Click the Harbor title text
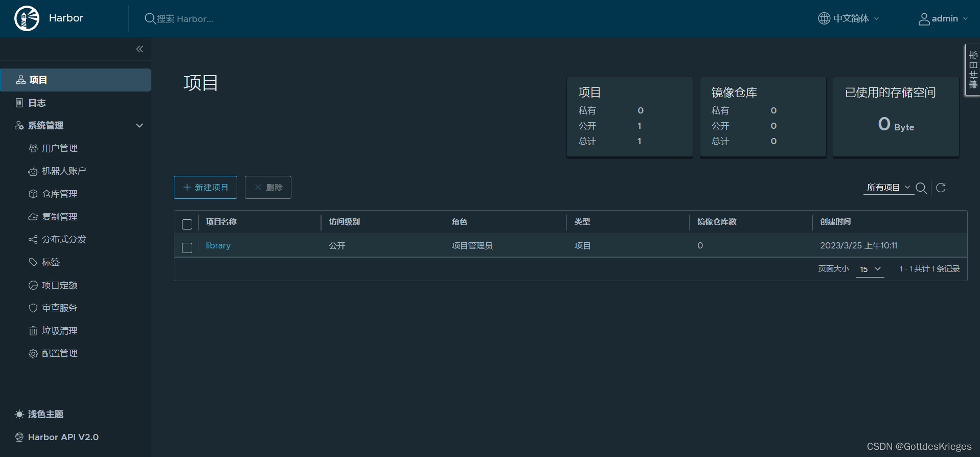 click(x=66, y=18)
